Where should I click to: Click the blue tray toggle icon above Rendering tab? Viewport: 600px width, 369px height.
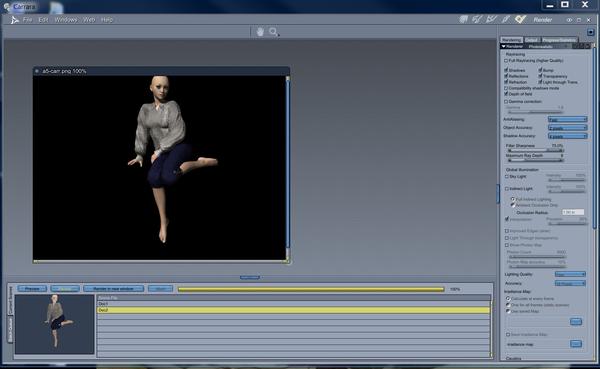click(x=590, y=32)
